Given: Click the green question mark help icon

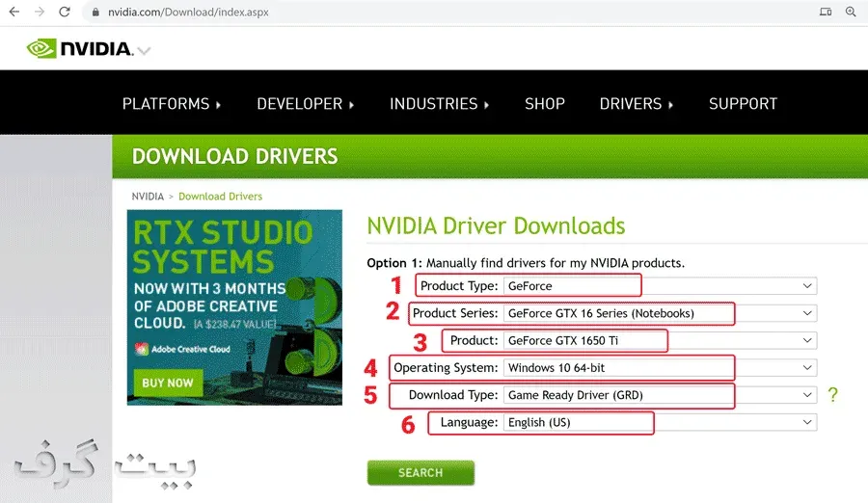Looking at the screenshot, I should (832, 394).
